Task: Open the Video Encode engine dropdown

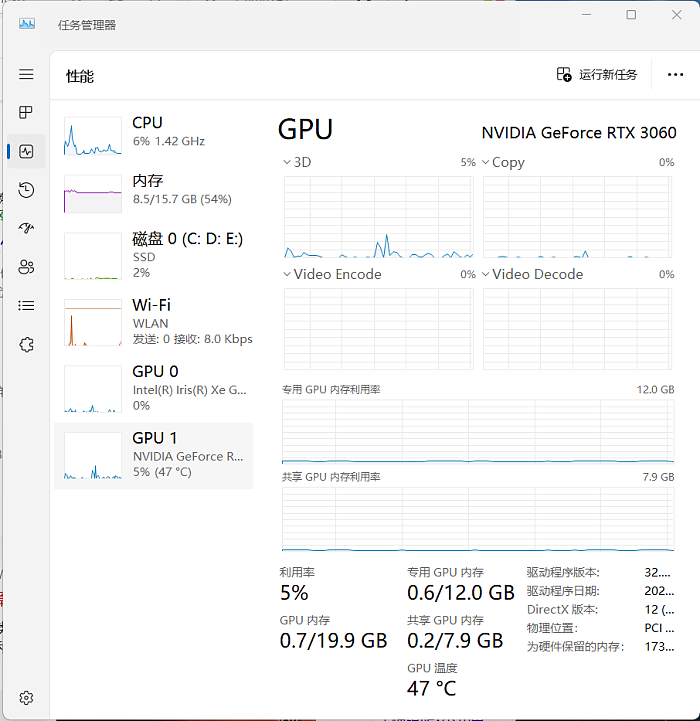Action: click(x=332, y=275)
